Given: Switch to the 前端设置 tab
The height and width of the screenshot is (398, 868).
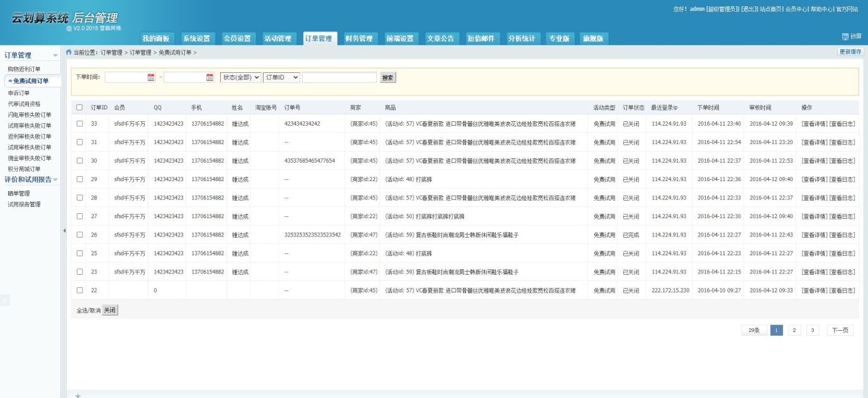Looking at the screenshot, I should pyautogui.click(x=400, y=38).
